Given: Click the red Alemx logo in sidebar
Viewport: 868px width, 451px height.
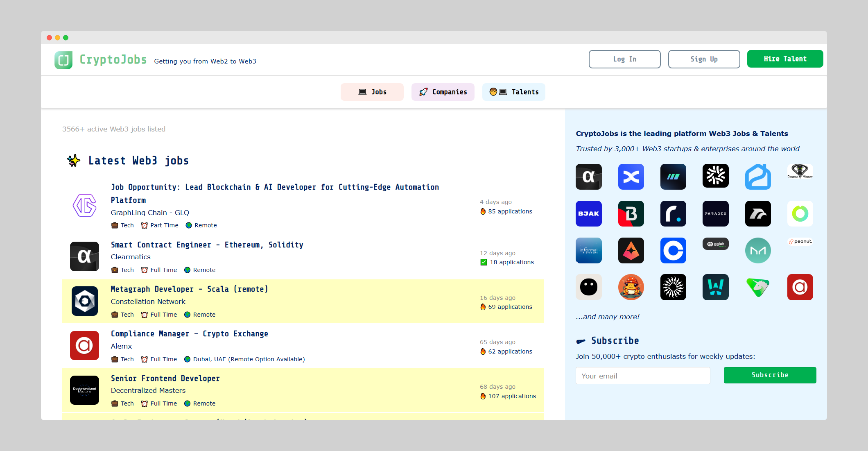Looking at the screenshot, I should tap(800, 287).
